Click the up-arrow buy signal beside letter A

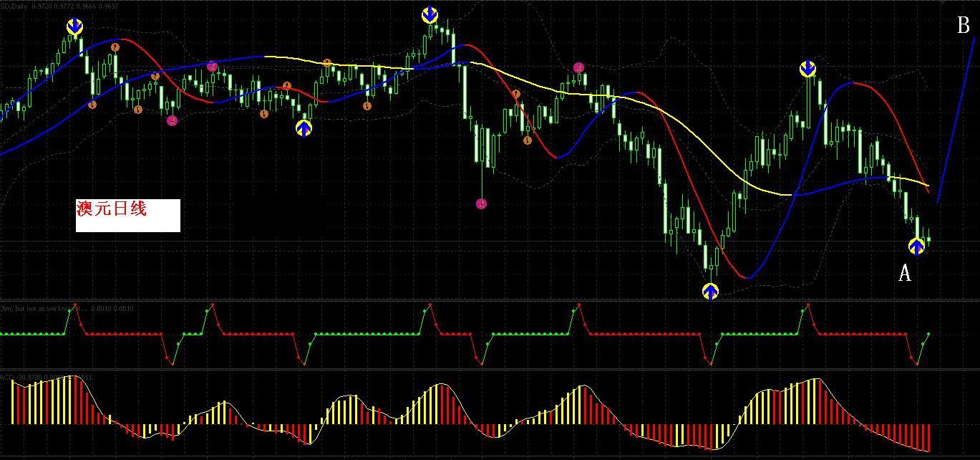917,247
